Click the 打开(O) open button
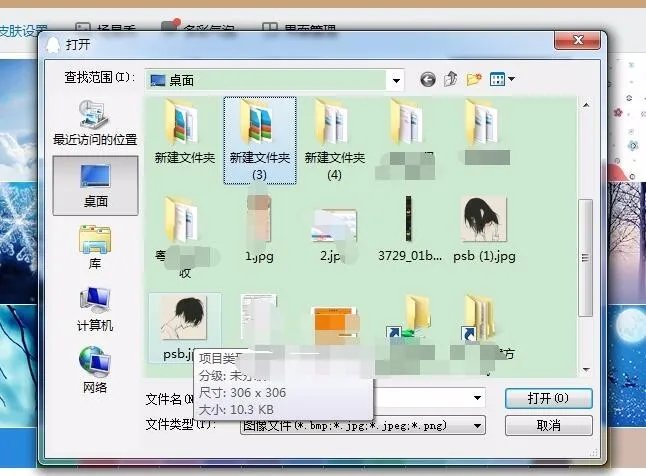The width and height of the screenshot is (646, 476). coord(548,398)
